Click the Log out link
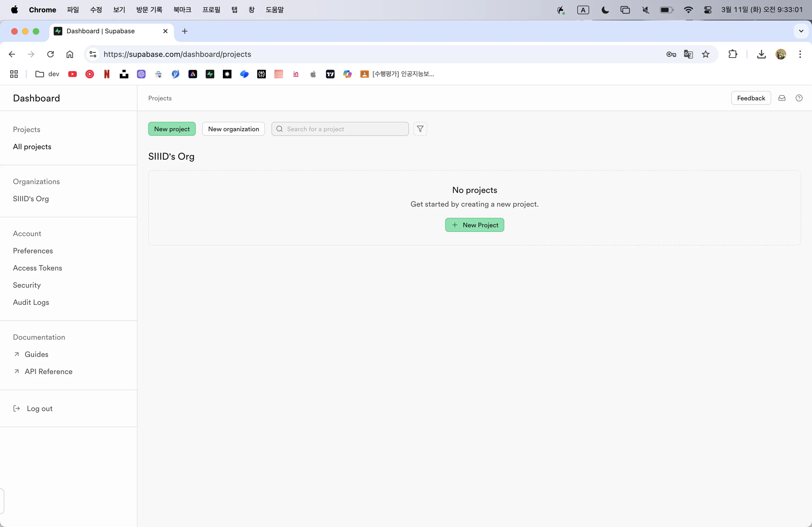This screenshot has width=812, height=527. tap(39, 408)
